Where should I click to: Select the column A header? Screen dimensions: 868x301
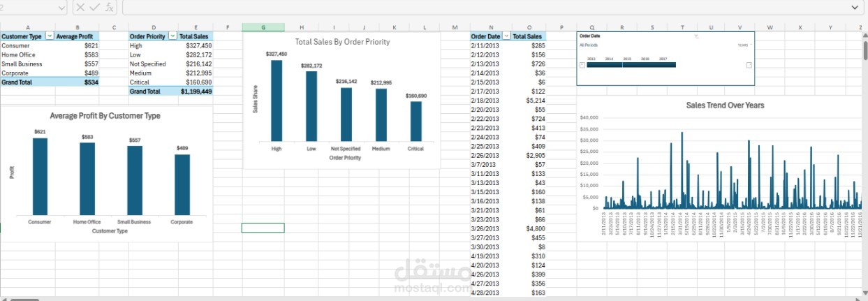pos(27,27)
